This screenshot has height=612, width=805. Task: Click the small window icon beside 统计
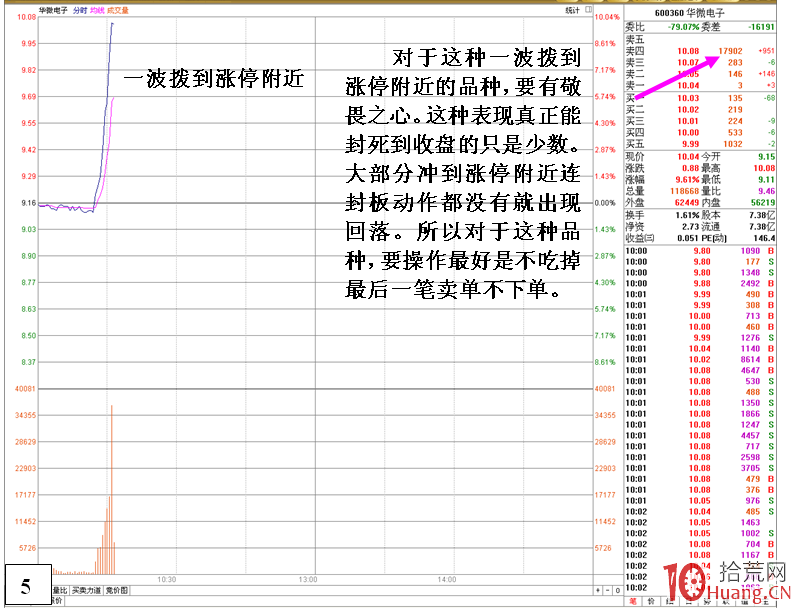[x=588, y=10]
